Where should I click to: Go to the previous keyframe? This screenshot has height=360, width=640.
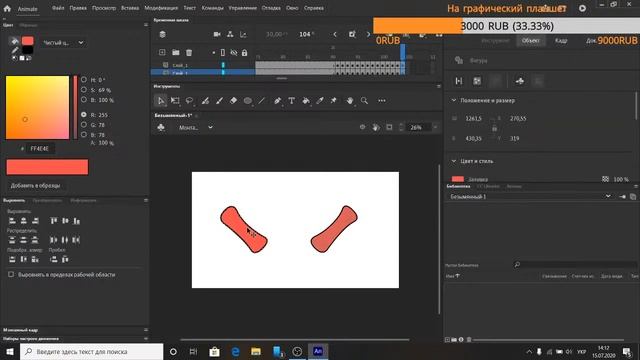pyautogui.click(x=335, y=34)
